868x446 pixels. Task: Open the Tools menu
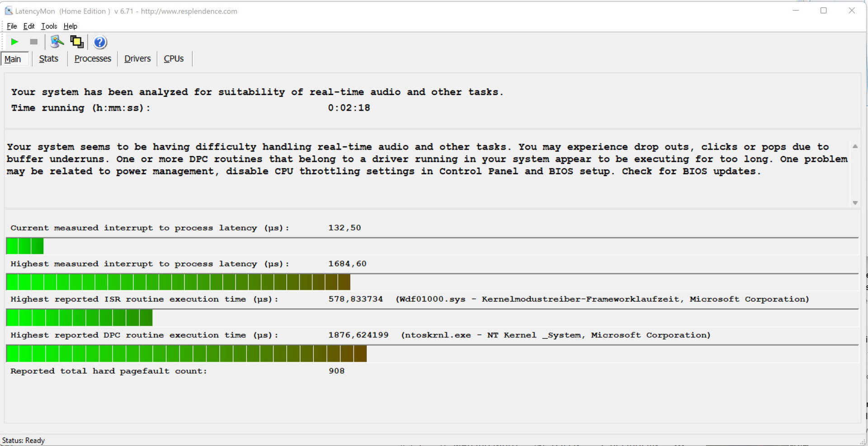49,26
